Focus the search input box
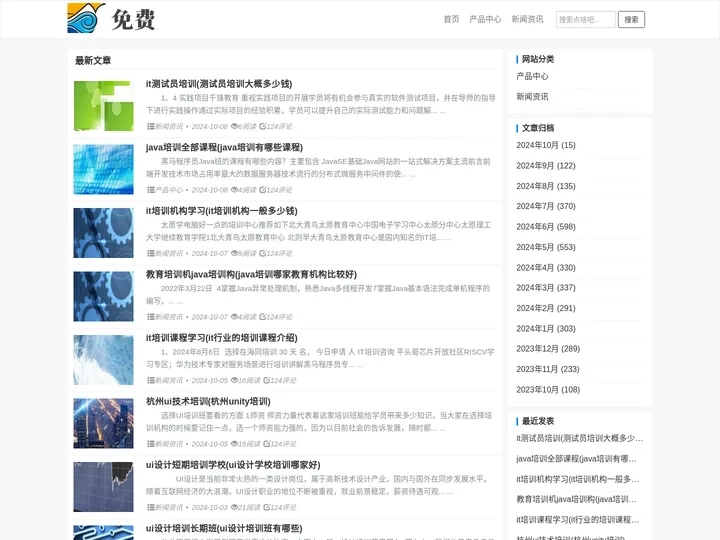 [x=585, y=19]
